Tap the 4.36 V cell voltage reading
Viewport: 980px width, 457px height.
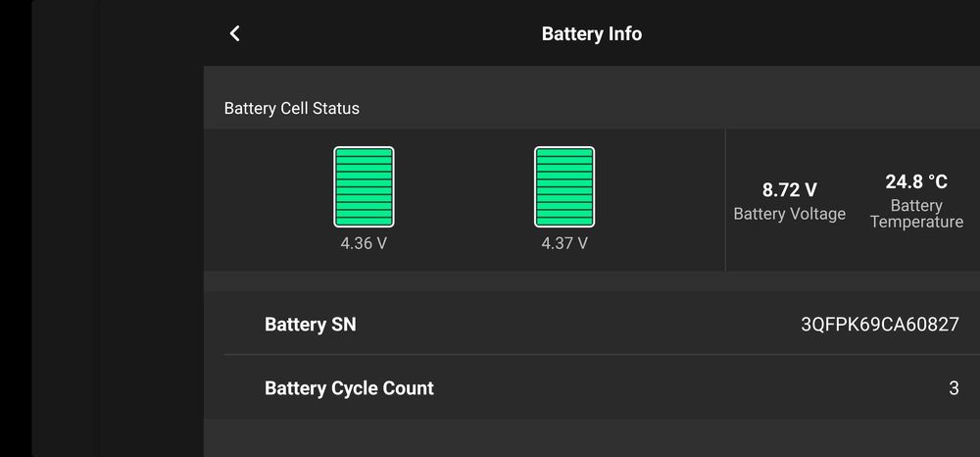tap(364, 243)
